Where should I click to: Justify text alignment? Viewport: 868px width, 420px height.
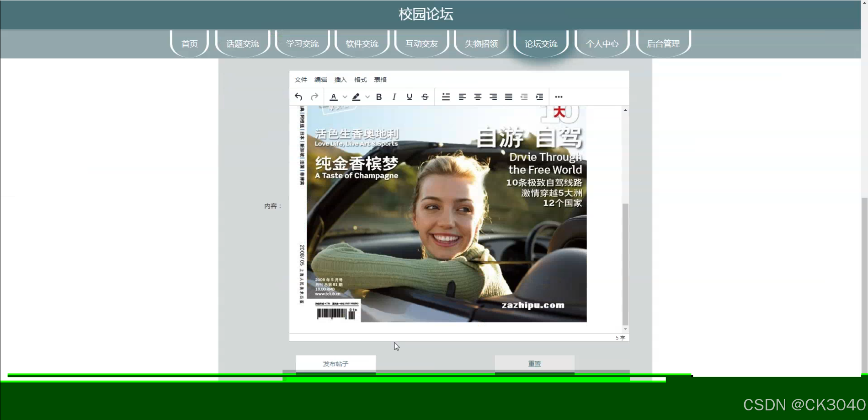509,97
